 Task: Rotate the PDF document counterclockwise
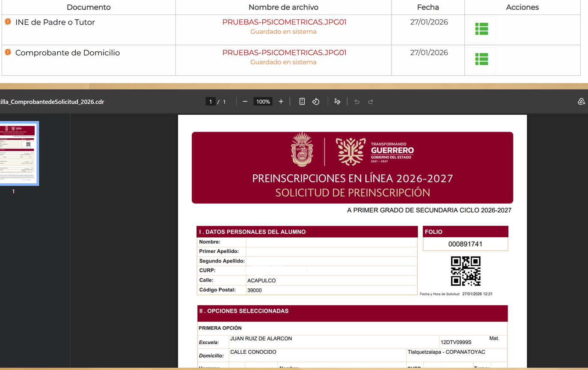(x=316, y=101)
